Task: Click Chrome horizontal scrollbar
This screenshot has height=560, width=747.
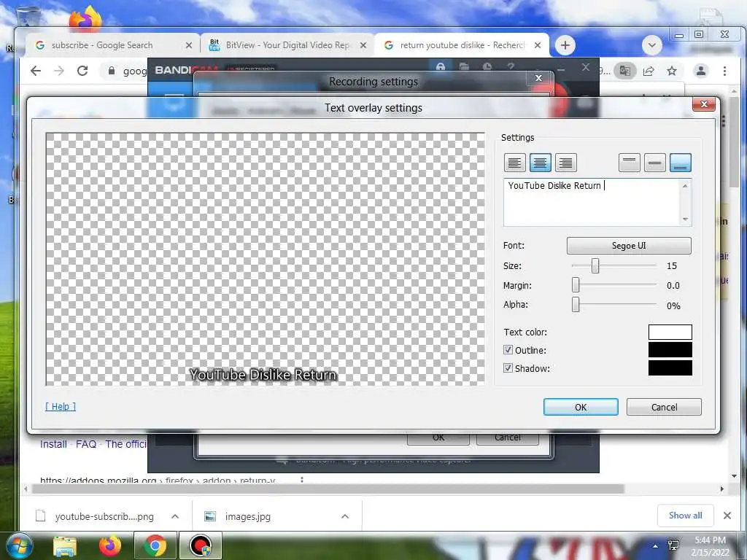Action: pos(328,489)
